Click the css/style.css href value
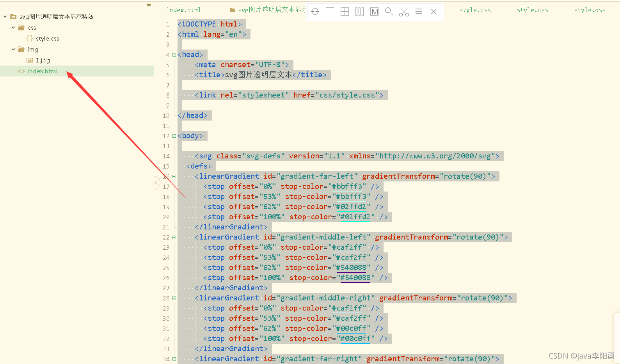The width and height of the screenshot is (620, 364). 347,95
